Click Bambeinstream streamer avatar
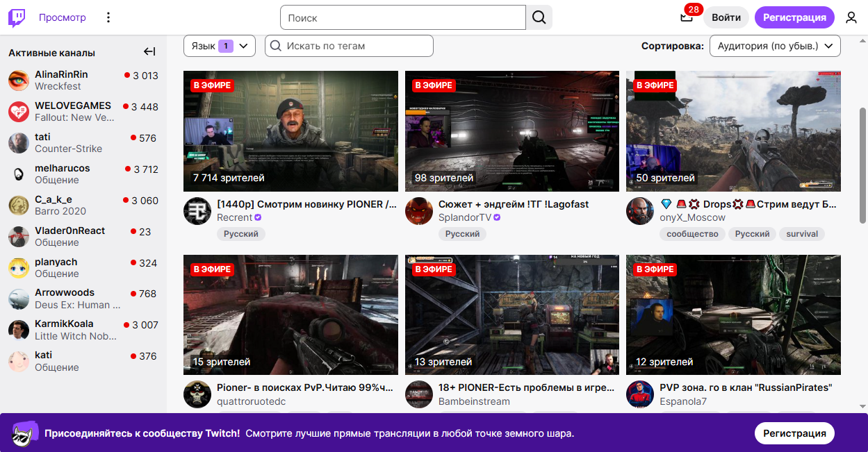868x452 pixels. point(419,394)
